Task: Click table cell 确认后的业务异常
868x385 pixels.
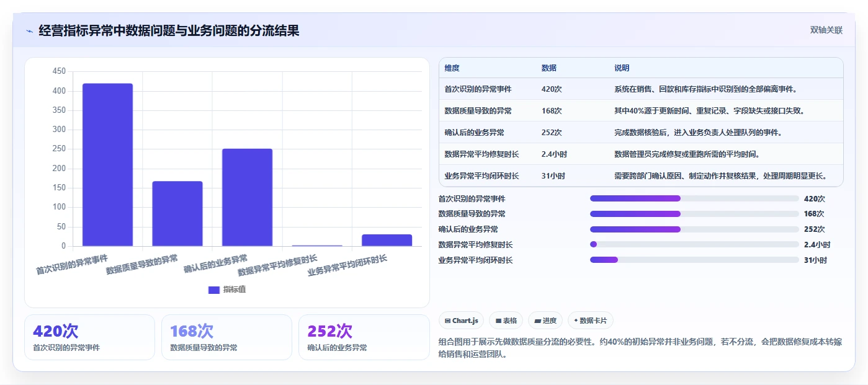Action: (x=475, y=133)
